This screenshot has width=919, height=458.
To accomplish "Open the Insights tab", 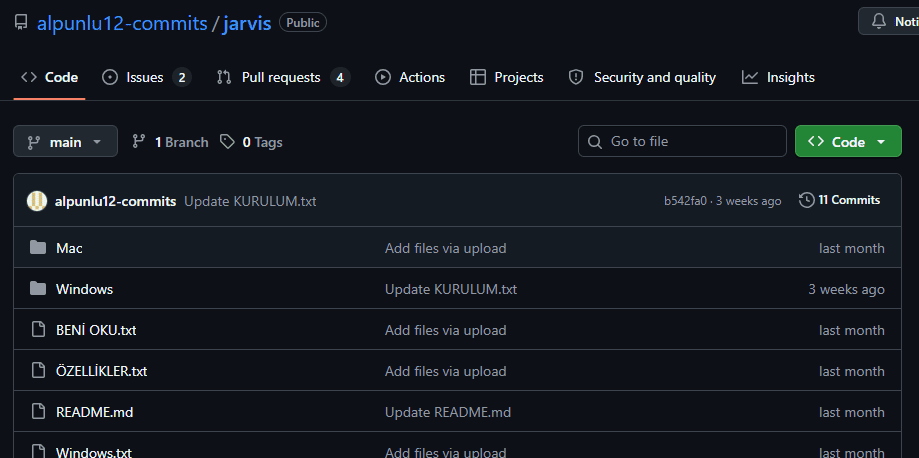I will (x=778, y=77).
